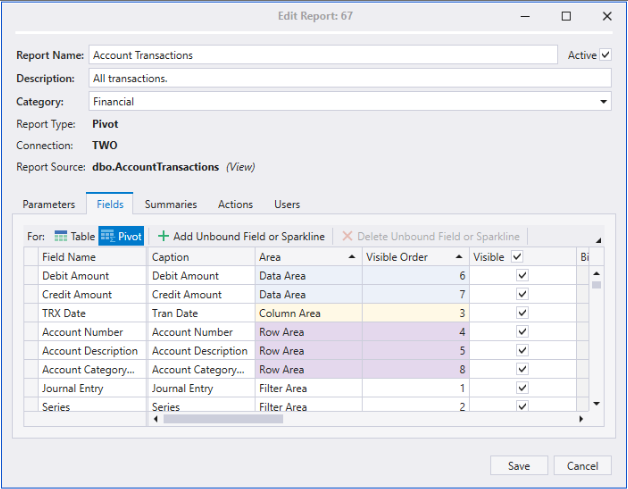Toggle the Active checkbox
This screenshot has height=489, width=628.
click(x=605, y=55)
